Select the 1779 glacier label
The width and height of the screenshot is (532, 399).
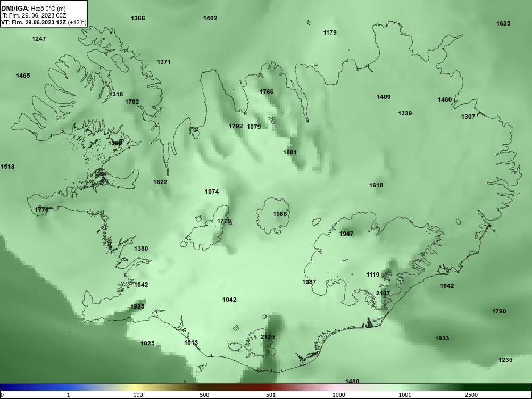pos(224,221)
